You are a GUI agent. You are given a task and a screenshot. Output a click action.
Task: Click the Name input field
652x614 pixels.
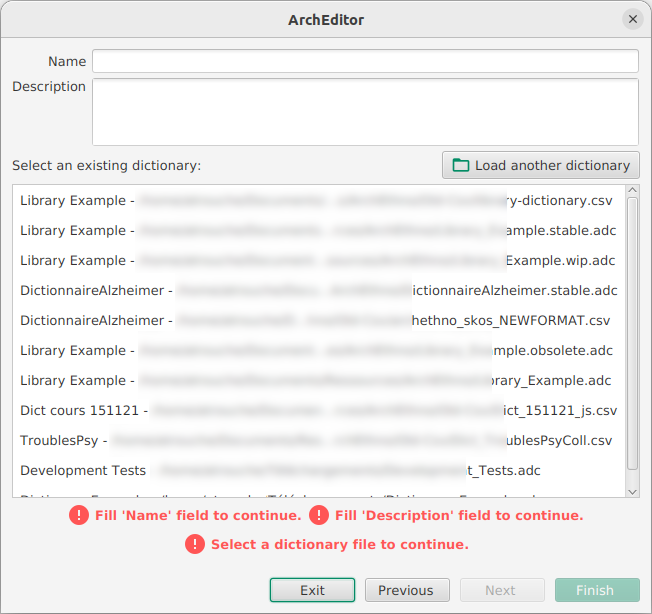pos(365,61)
